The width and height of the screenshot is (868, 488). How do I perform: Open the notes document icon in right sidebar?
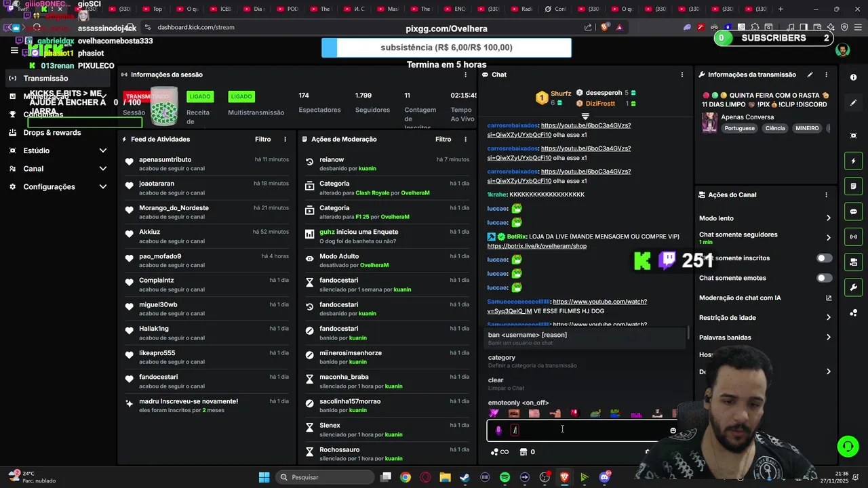pos(853,186)
